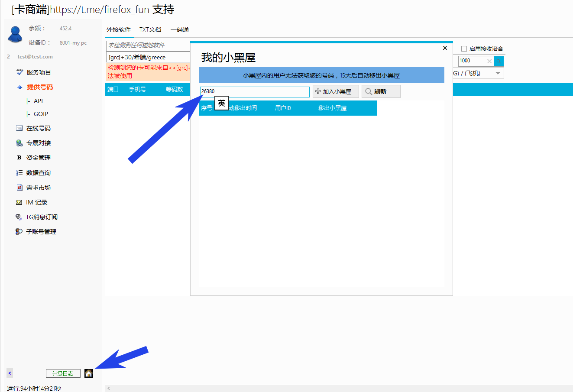Click the 刷新 button
The width and height of the screenshot is (573, 392).
381,91
